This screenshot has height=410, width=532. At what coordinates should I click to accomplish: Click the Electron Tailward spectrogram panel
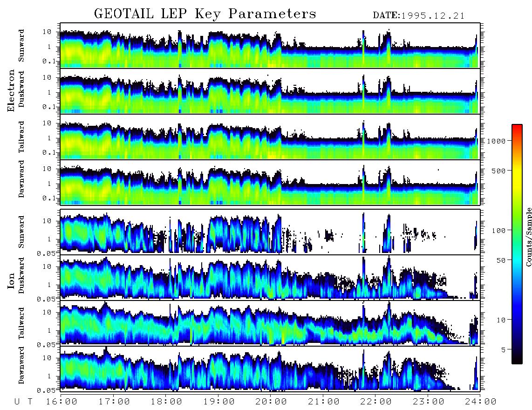pyautogui.click(x=270, y=137)
